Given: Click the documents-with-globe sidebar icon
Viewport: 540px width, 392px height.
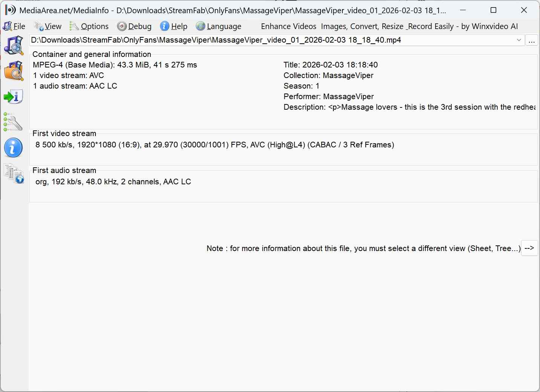Looking at the screenshot, I should point(14,173).
